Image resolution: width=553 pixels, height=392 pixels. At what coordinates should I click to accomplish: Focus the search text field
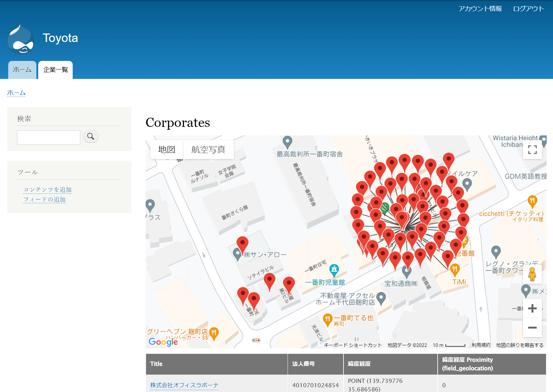tap(49, 137)
